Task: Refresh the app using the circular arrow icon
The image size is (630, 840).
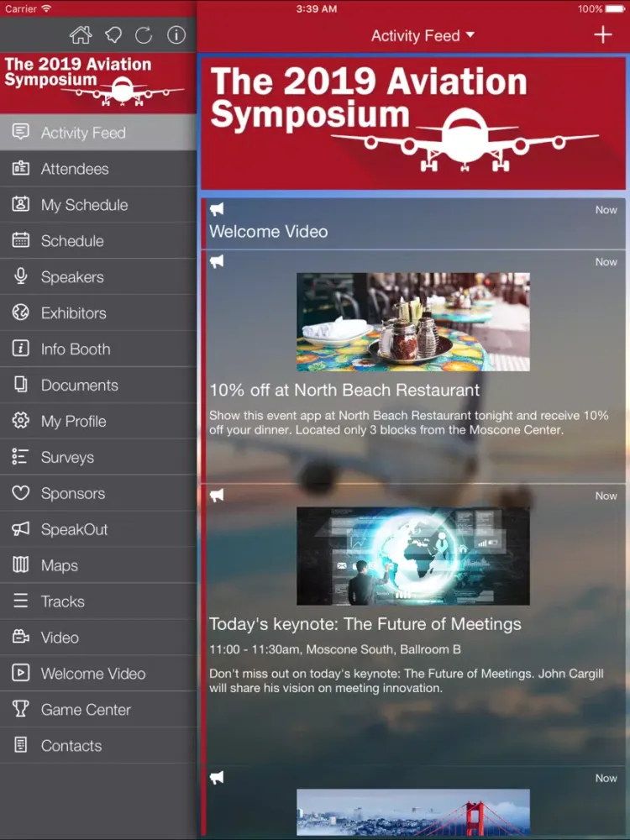Action: coord(144,35)
